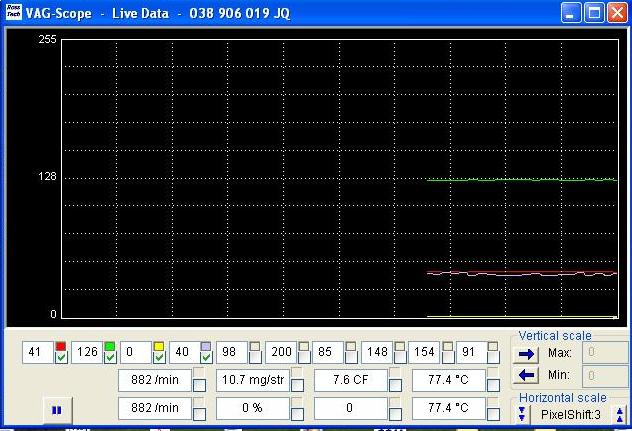
Task: Click the red color swatch beside 41
Action: tap(61, 346)
